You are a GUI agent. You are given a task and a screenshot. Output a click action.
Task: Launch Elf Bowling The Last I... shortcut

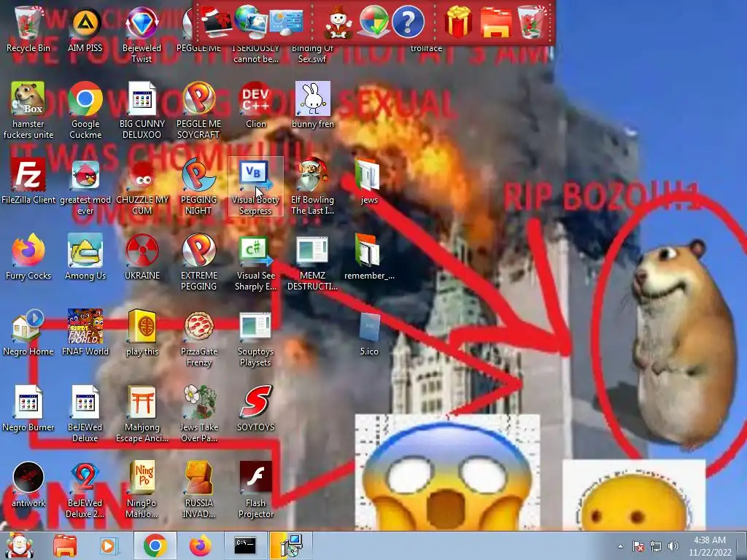click(x=312, y=186)
